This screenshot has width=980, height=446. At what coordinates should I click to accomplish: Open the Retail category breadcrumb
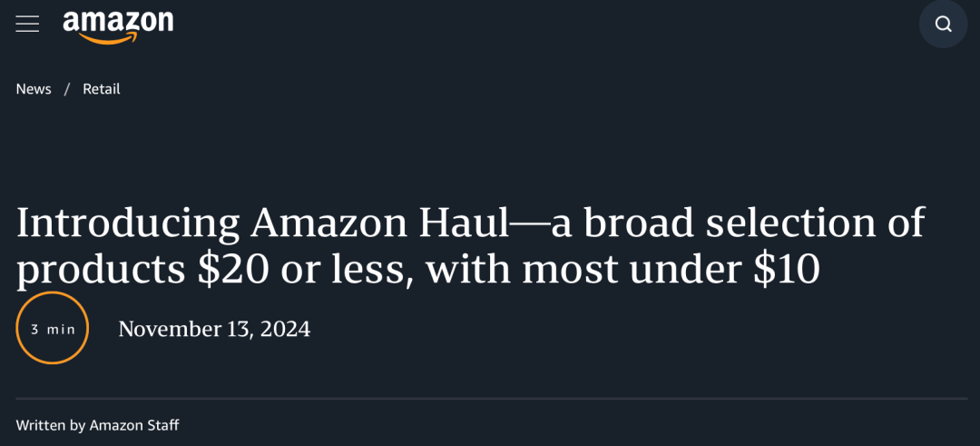click(102, 89)
